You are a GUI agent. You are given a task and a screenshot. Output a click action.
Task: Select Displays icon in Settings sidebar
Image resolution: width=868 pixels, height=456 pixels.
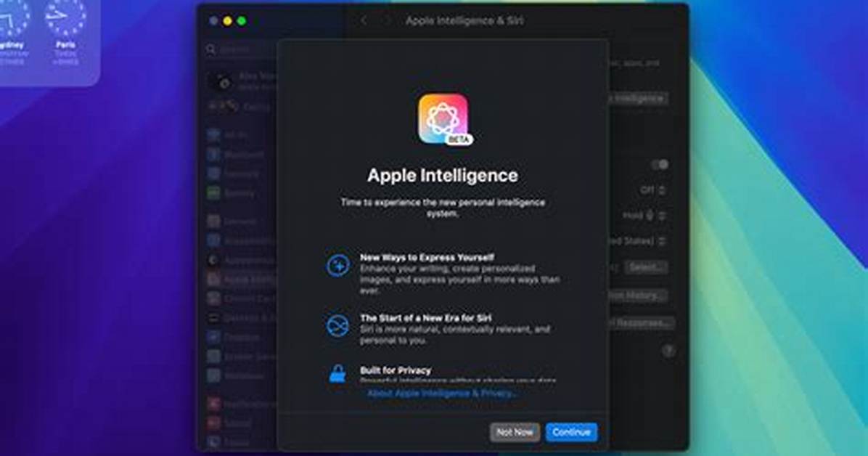pyautogui.click(x=213, y=337)
